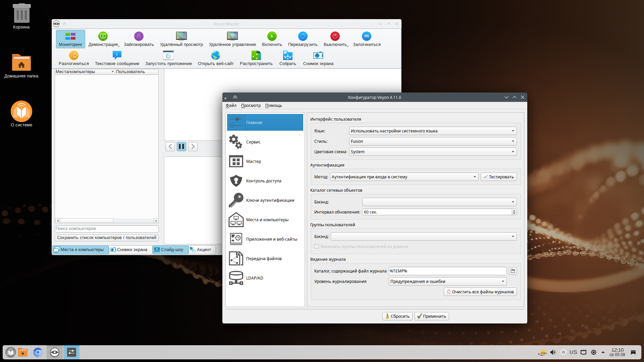Browse for log file directory folder
Screen dimensions: 644x362
(513, 271)
